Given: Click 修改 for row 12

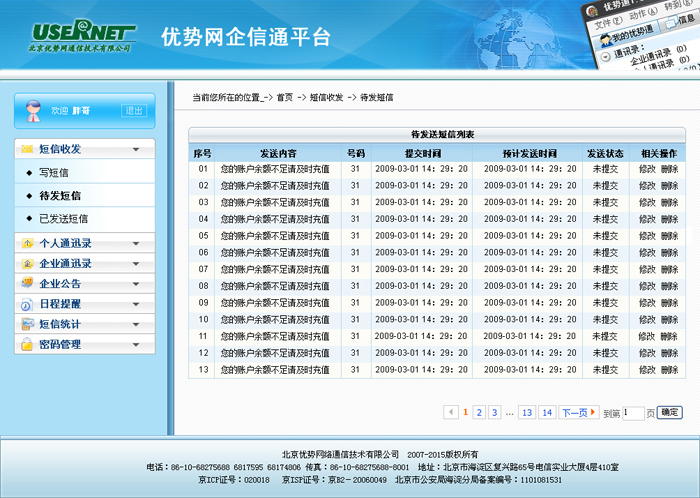Looking at the screenshot, I should coord(647,353).
